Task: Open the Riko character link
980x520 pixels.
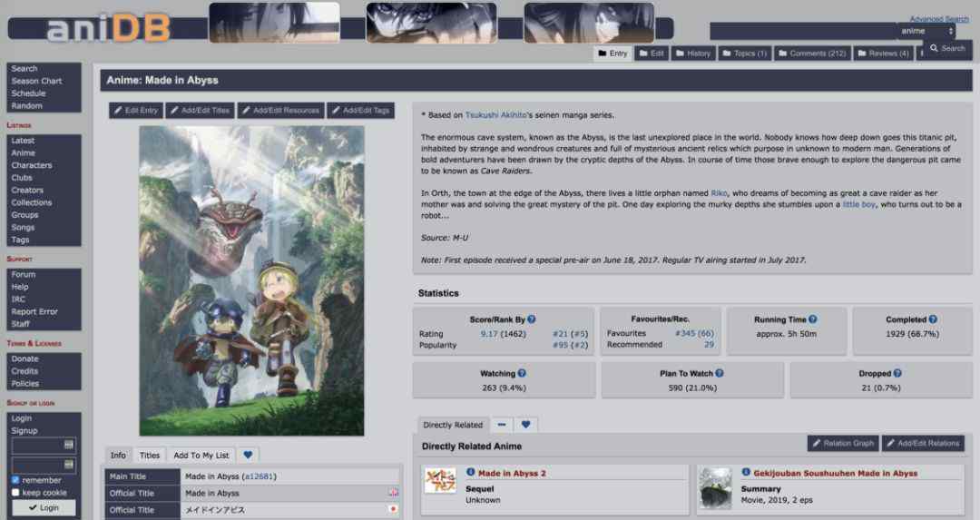Action: 719,193
